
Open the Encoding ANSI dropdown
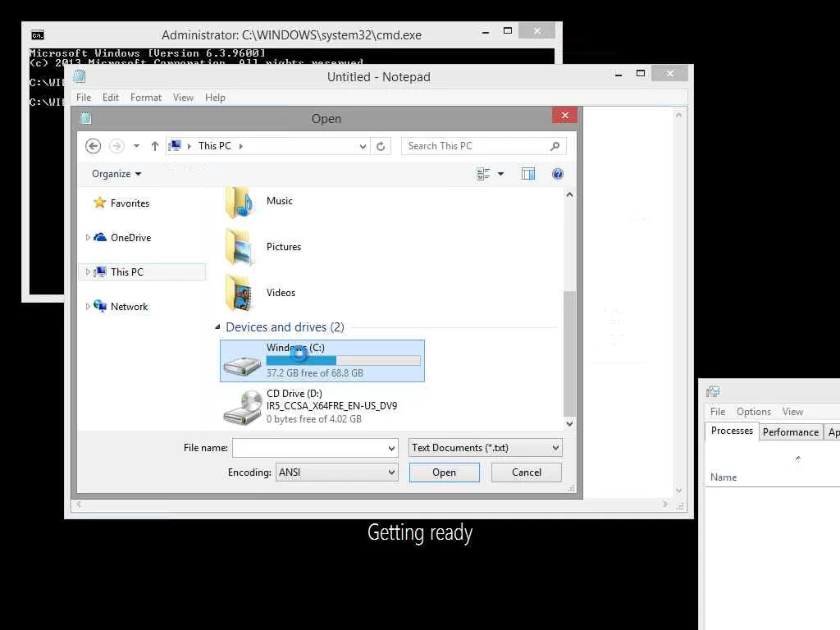[337, 472]
